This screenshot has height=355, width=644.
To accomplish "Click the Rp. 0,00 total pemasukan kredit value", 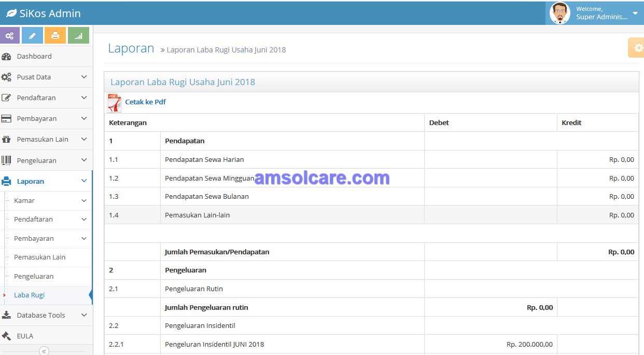I will point(621,252).
